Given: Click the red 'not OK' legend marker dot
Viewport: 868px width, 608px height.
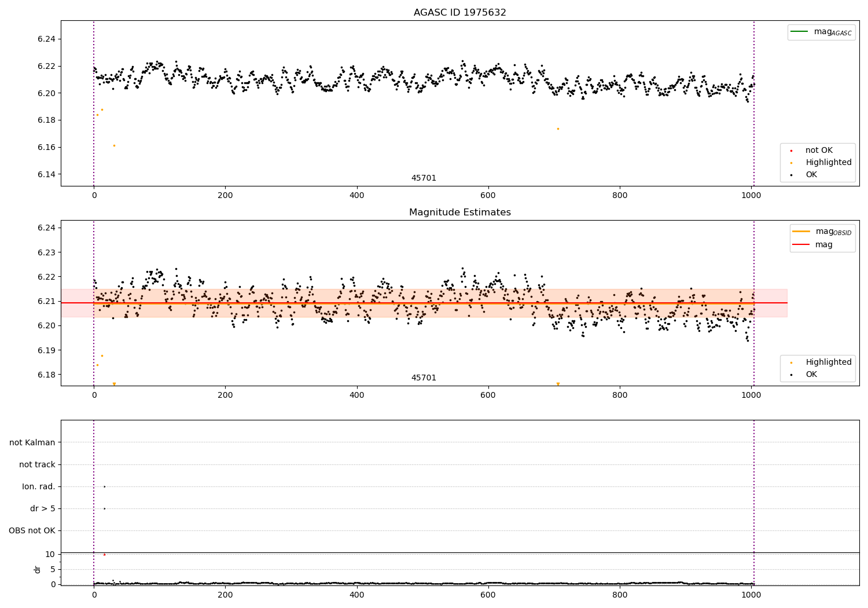Looking at the screenshot, I should [x=791, y=151].
